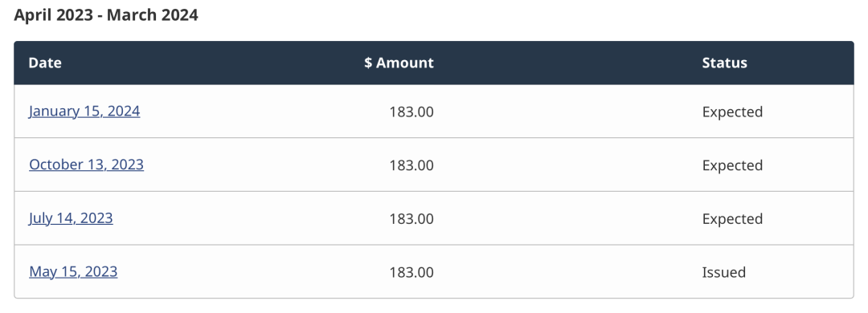The width and height of the screenshot is (868, 313).
Task: Click the dollar sign in the Amount header
Action: click(368, 63)
